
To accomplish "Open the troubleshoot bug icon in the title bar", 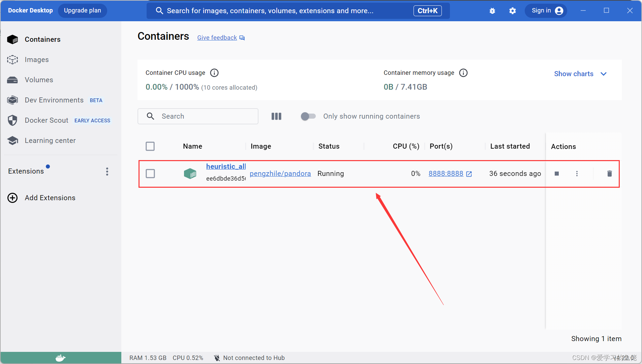I will pyautogui.click(x=492, y=11).
